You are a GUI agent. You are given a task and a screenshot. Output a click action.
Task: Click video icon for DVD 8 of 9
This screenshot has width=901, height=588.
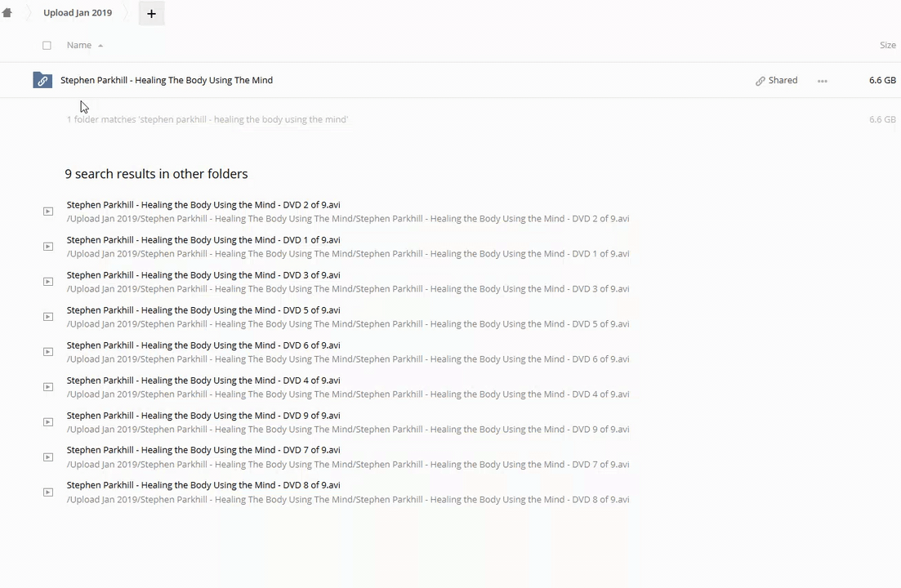pyautogui.click(x=48, y=492)
